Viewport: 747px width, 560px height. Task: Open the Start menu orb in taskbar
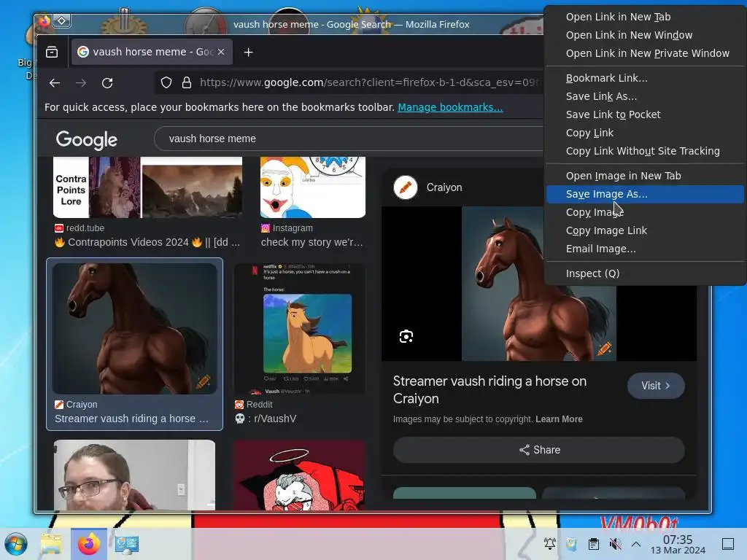tap(16, 544)
